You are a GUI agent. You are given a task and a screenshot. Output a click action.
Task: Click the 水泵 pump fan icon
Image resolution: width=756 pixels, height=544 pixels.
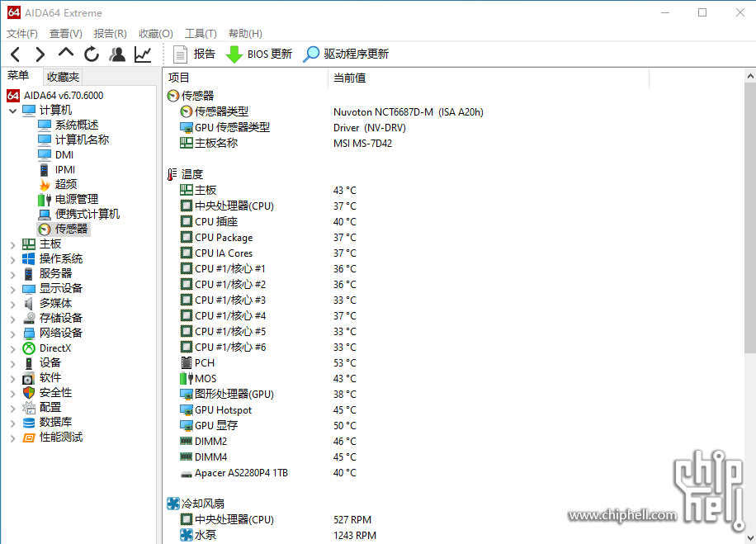[x=186, y=535]
